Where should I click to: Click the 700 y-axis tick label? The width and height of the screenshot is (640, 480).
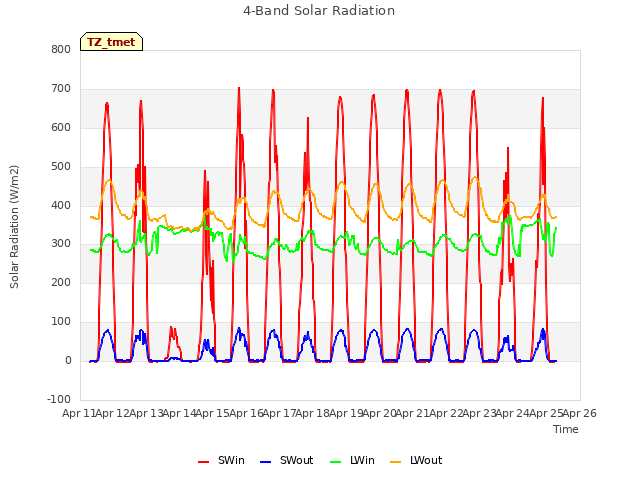coord(61,88)
